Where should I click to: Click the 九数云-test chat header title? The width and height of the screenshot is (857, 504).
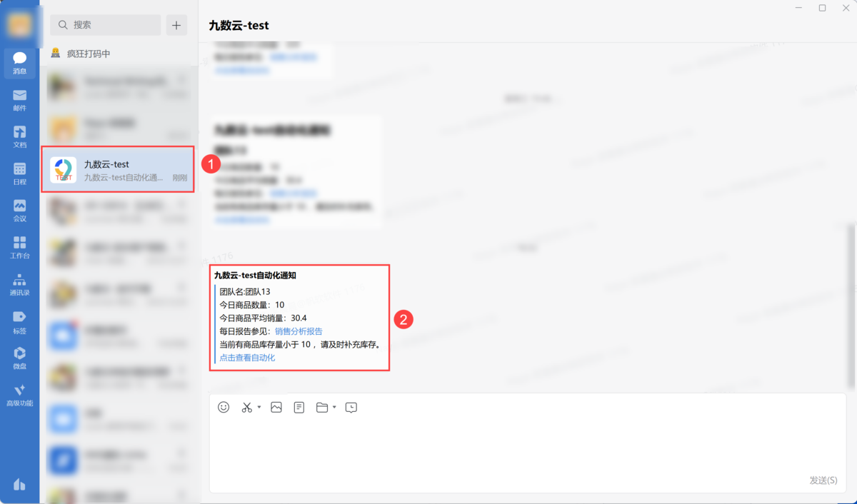pyautogui.click(x=239, y=25)
